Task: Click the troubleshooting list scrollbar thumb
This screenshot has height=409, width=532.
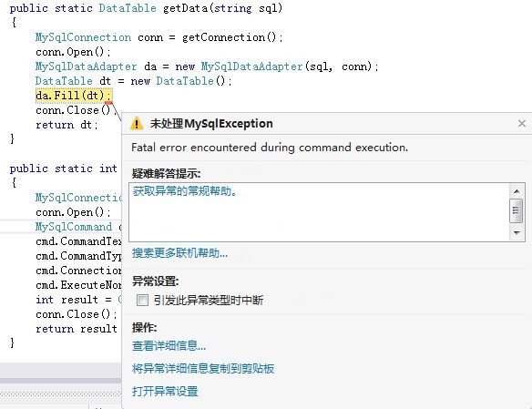Action: [516, 210]
